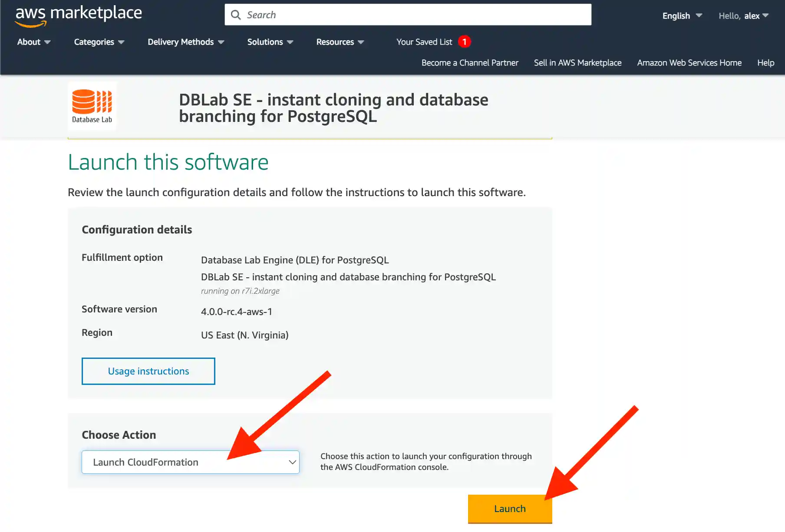Open the Usage instructions
The height and width of the screenshot is (532, 785).
(148, 371)
